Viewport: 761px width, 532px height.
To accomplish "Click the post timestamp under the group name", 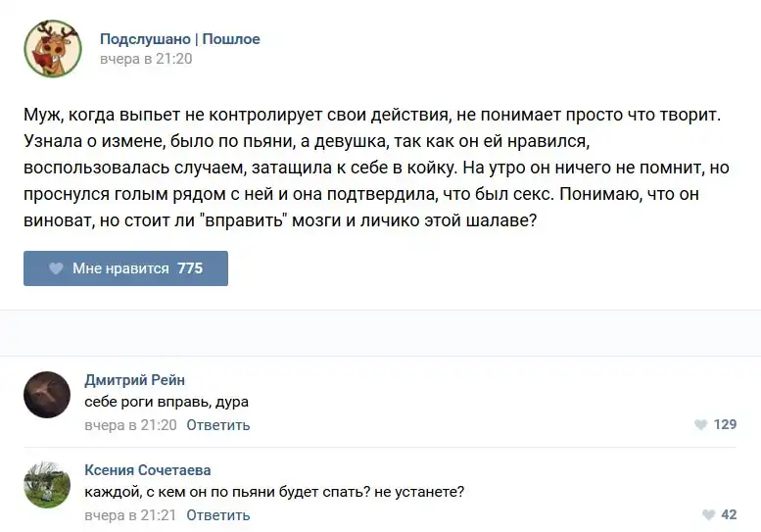I will click(146, 59).
